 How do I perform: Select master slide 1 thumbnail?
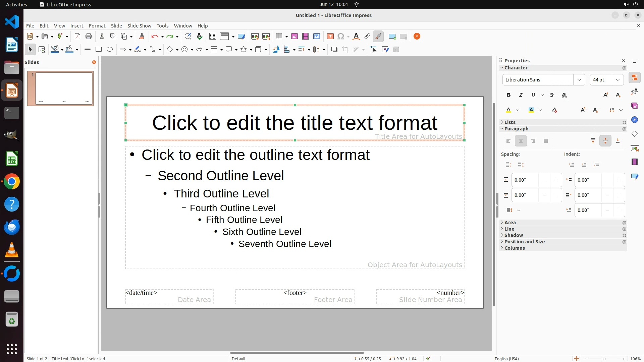64,88
